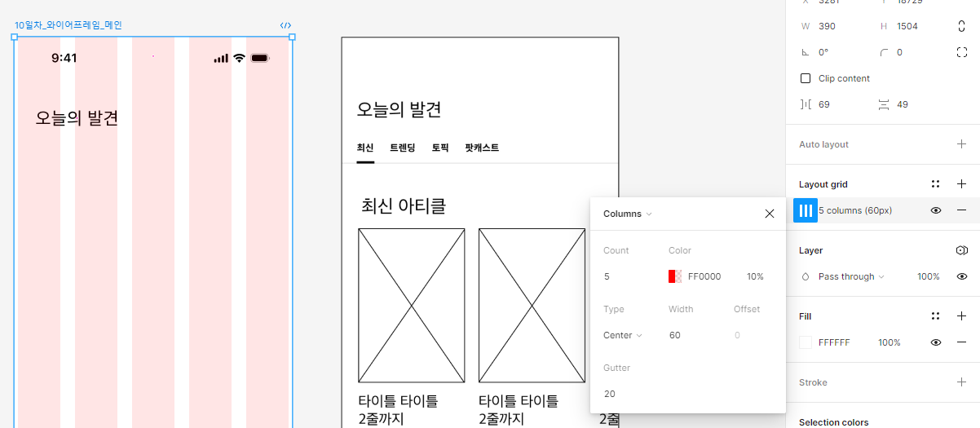Select the 트렌딩 tab in wireframe
980x428 pixels.
[x=403, y=148]
